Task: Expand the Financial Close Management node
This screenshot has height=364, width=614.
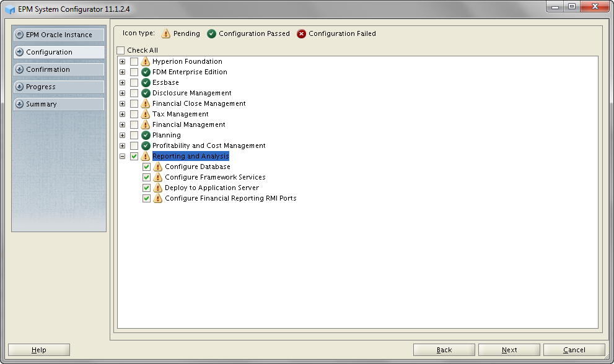Action: (x=123, y=104)
